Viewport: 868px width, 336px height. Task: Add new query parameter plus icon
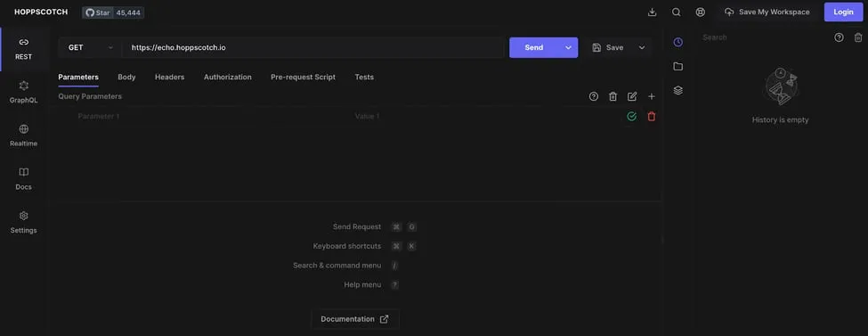click(652, 96)
